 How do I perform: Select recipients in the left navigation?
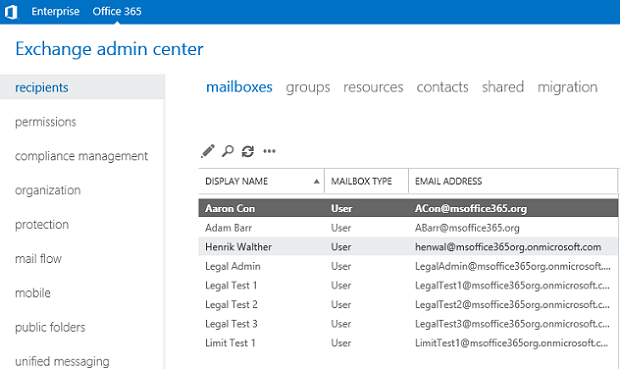click(x=82, y=87)
